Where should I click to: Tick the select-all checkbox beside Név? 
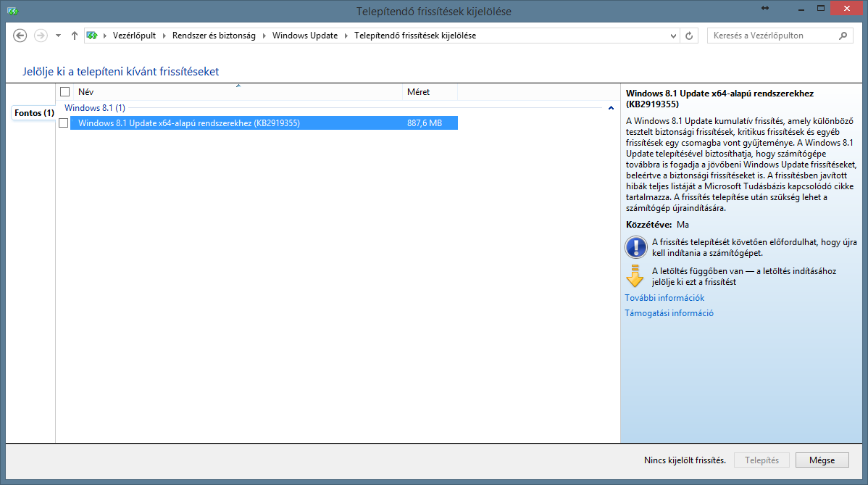click(64, 92)
